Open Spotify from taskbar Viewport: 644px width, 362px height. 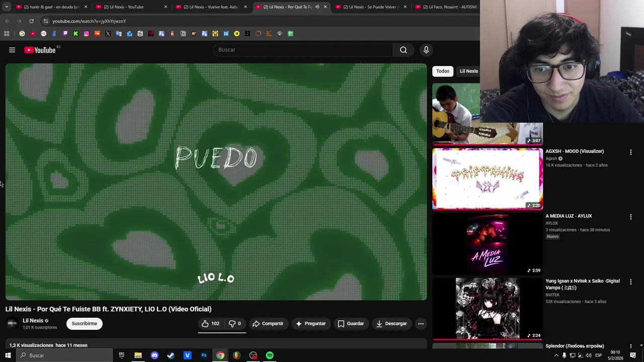pos(270,355)
